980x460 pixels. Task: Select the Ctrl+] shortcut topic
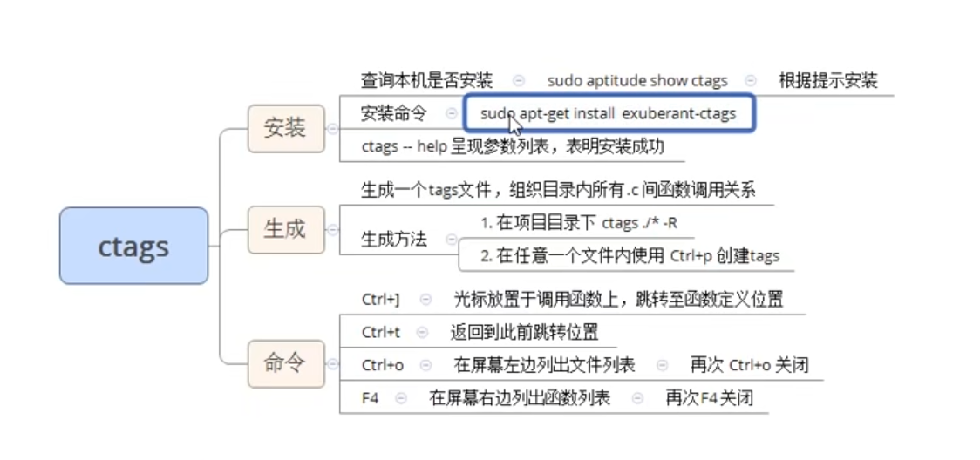380,300
